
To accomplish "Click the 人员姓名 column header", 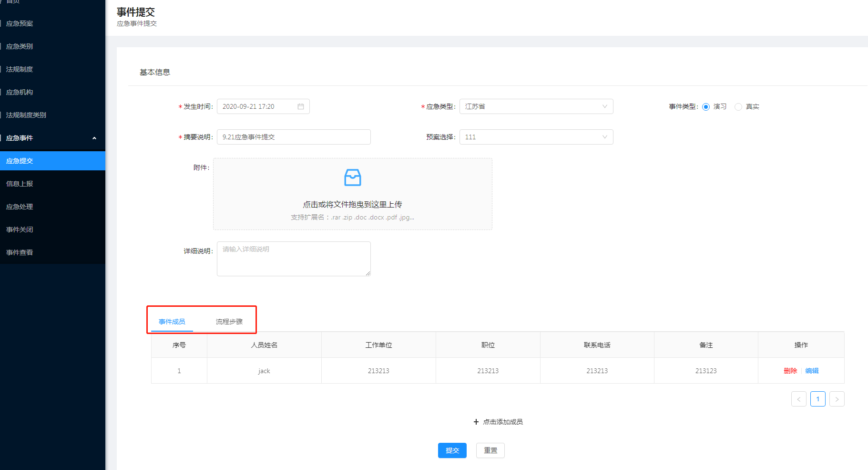I will pos(264,345).
